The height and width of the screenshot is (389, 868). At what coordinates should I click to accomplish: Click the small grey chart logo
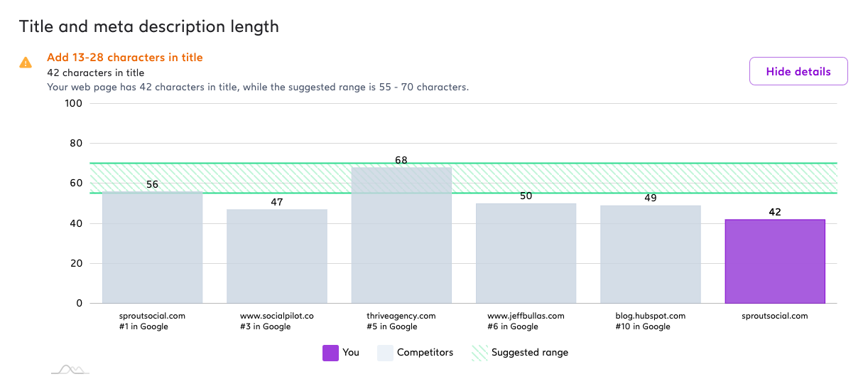[70, 369]
